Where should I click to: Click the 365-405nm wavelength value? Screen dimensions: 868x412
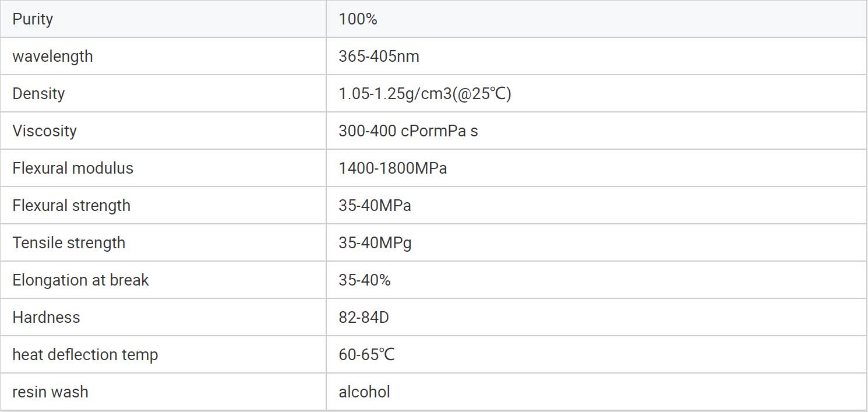click(x=379, y=57)
